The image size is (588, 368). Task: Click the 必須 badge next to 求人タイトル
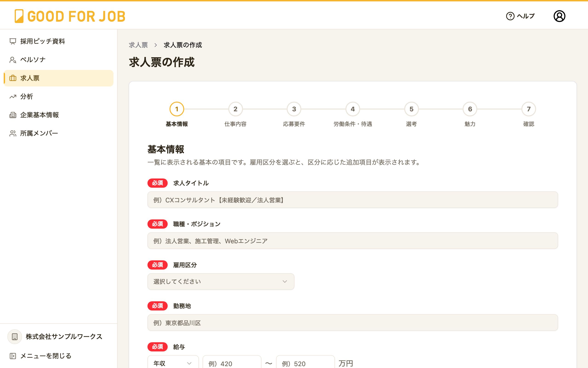tap(157, 183)
